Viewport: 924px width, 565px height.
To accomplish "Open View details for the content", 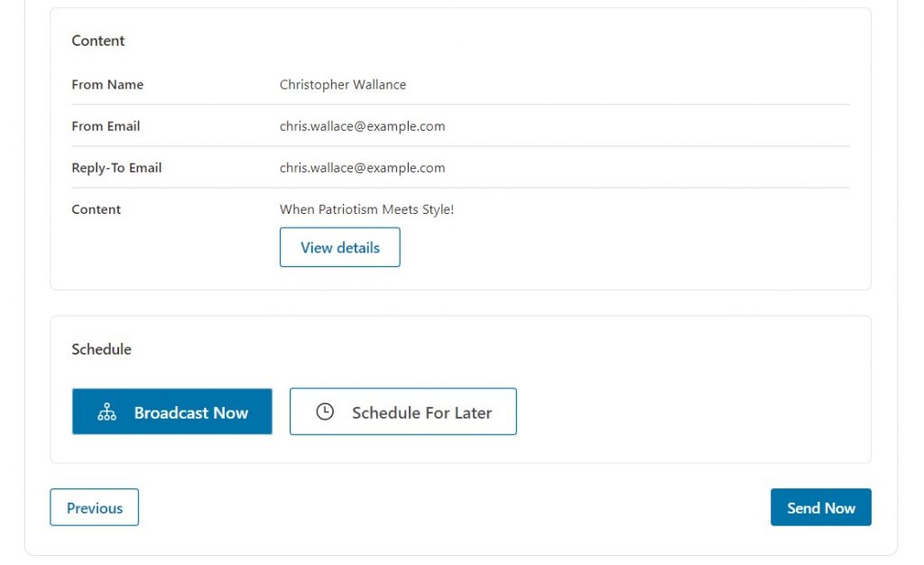I will [340, 247].
